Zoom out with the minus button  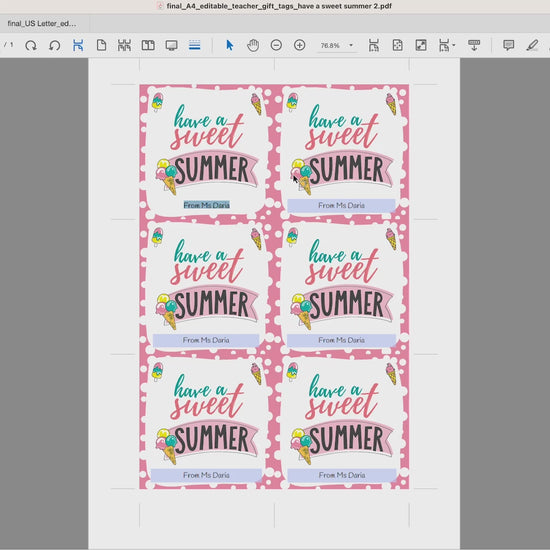[276, 45]
